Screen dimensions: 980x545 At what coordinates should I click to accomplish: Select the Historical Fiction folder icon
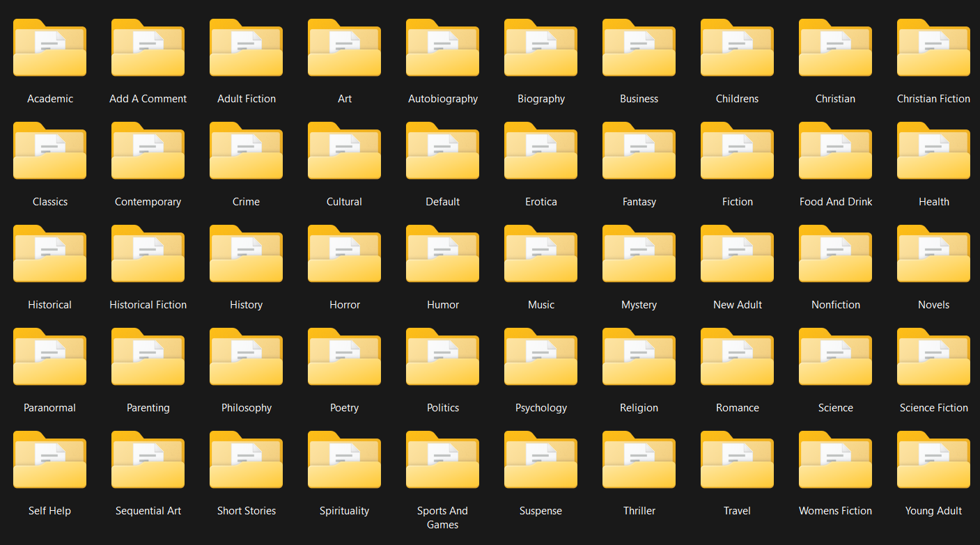[x=148, y=255]
